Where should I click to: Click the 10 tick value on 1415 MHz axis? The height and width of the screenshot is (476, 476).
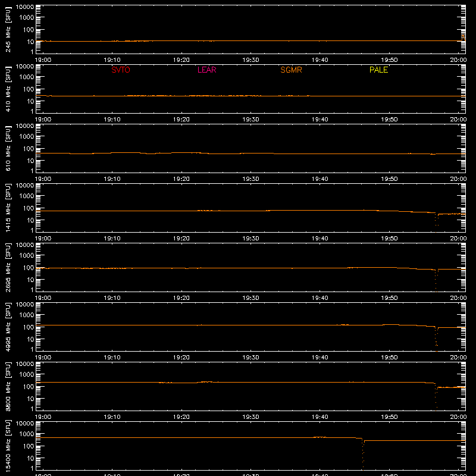(x=30, y=220)
